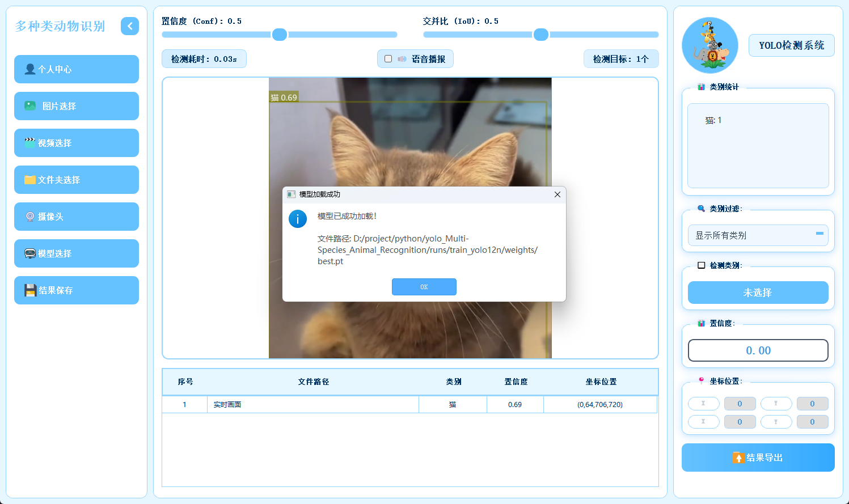Viewport: 849px width, 504px height.
Task: Select the 猫 category cell in the table
Action: [x=453, y=405]
